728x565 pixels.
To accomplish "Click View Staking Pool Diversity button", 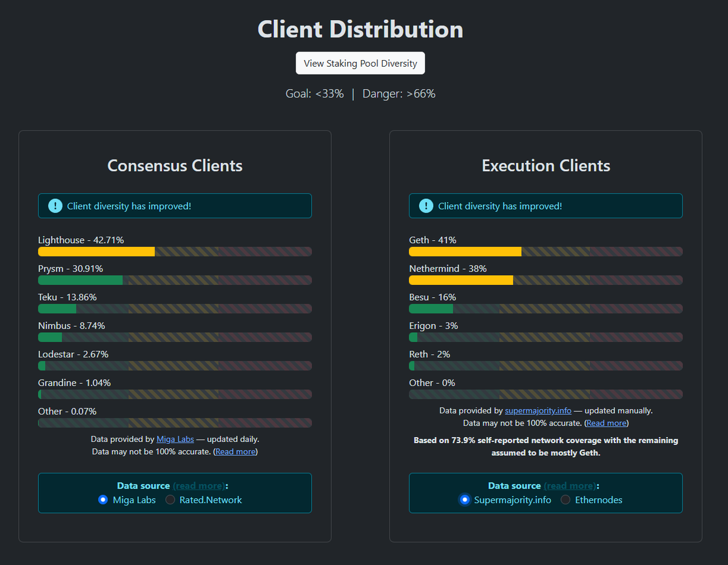I will pyautogui.click(x=360, y=63).
